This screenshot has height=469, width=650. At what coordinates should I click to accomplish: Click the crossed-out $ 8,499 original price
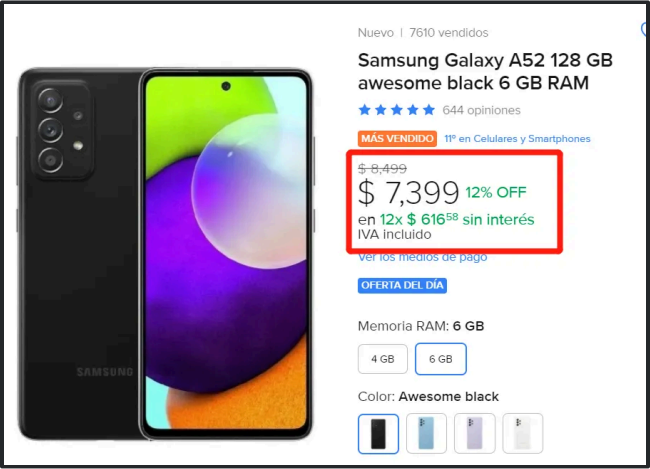tap(382, 169)
